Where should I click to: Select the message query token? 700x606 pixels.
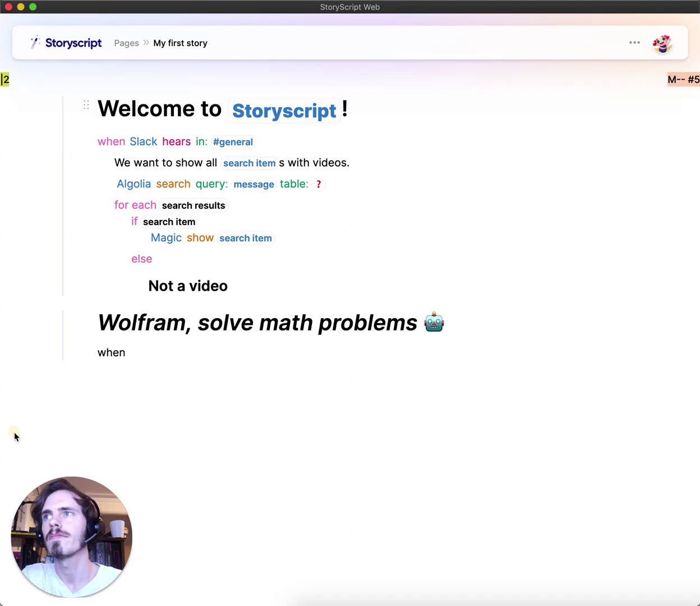(254, 185)
